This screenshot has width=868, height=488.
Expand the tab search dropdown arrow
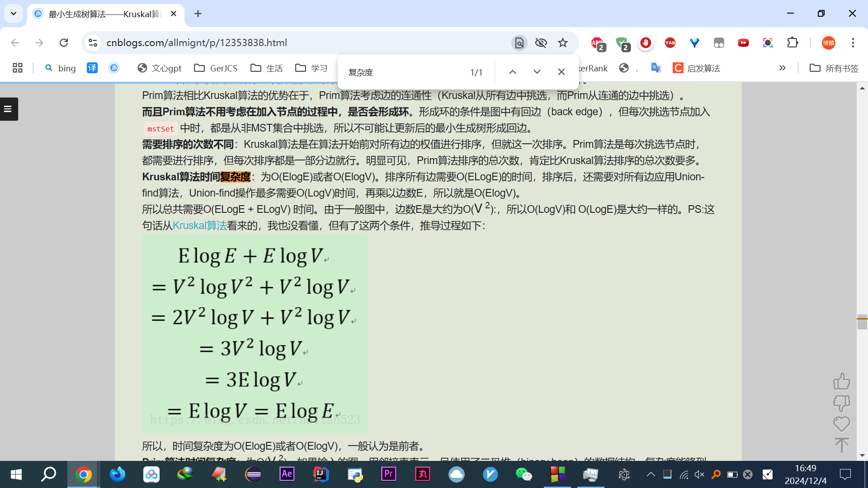coord(14,14)
